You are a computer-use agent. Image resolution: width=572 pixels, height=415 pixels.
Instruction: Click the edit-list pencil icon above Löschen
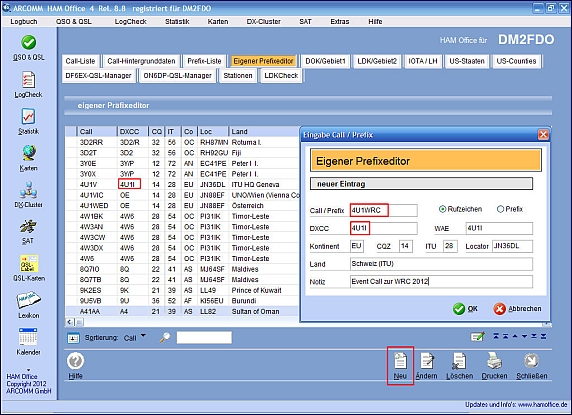point(478,337)
